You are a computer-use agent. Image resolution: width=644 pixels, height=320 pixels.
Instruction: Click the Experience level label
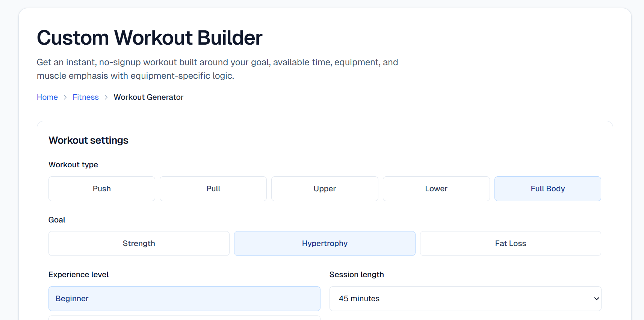tap(79, 275)
